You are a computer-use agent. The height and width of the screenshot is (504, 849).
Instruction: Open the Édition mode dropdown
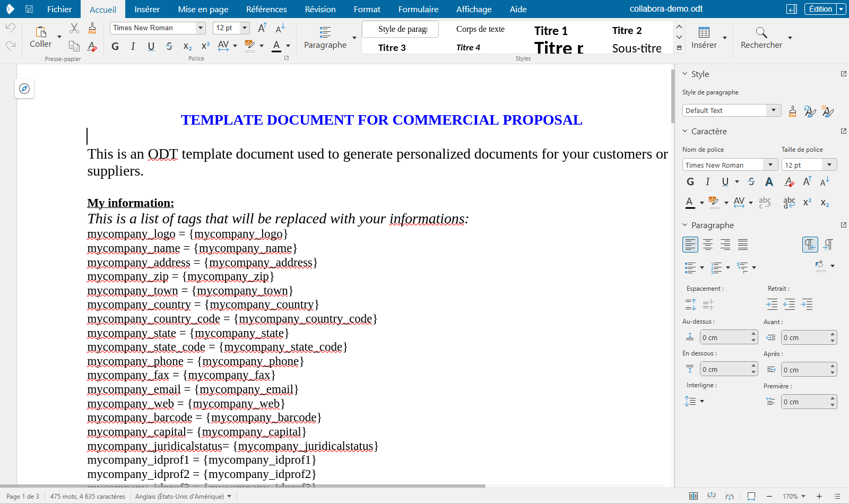click(x=841, y=9)
